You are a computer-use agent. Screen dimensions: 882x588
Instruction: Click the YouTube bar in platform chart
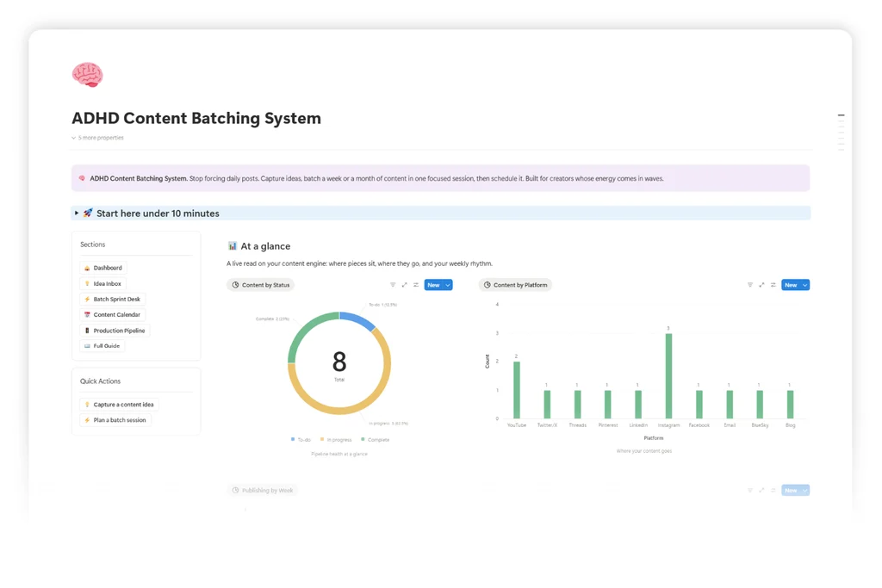(517, 390)
